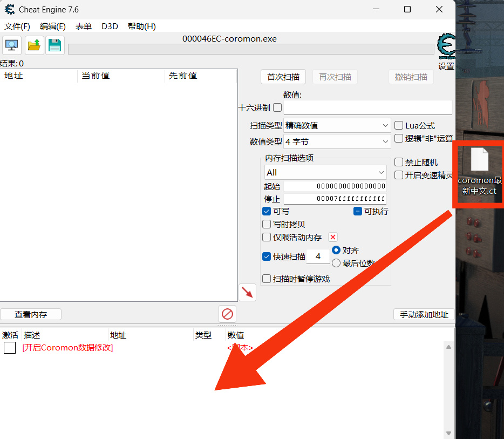Image resolution: width=504 pixels, height=439 pixels.
Task: Click the 撤销扫描 button
Action: [411, 77]
